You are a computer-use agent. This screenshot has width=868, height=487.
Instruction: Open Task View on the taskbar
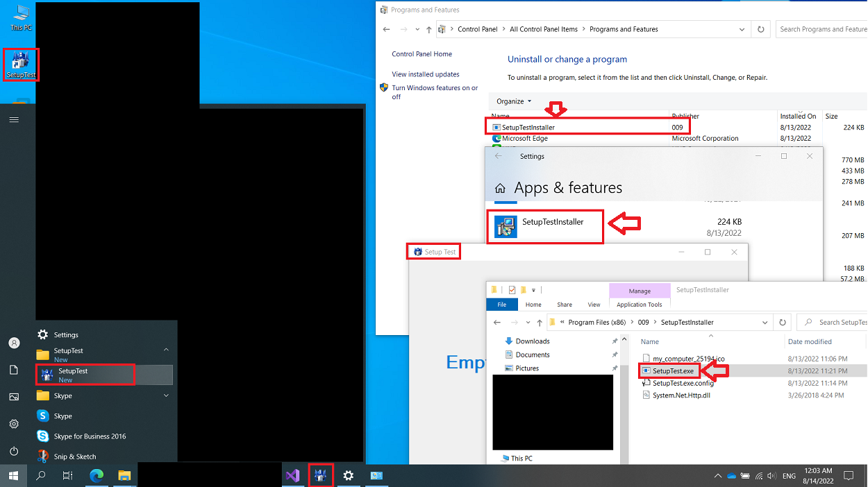(x=67, y=476)
